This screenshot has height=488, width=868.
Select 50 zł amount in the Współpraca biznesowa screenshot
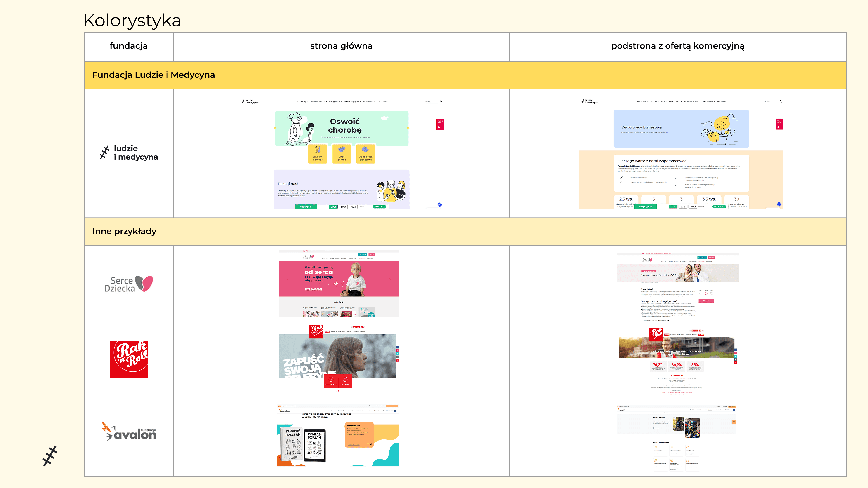pos(683,207)
